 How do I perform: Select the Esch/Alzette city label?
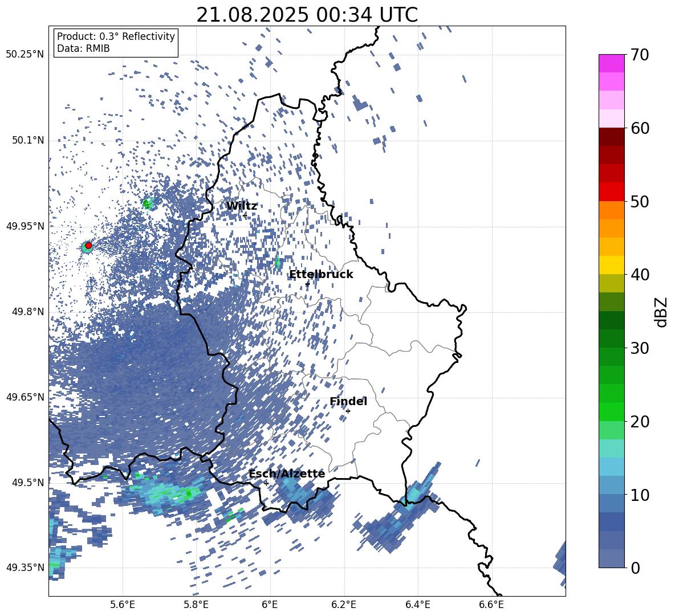click(x=287, y=474)
